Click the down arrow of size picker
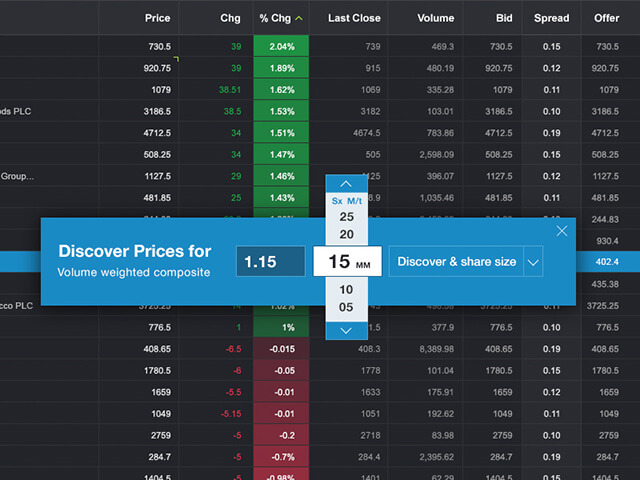Screen dimensions: 640x480 [x=346, y=330]
